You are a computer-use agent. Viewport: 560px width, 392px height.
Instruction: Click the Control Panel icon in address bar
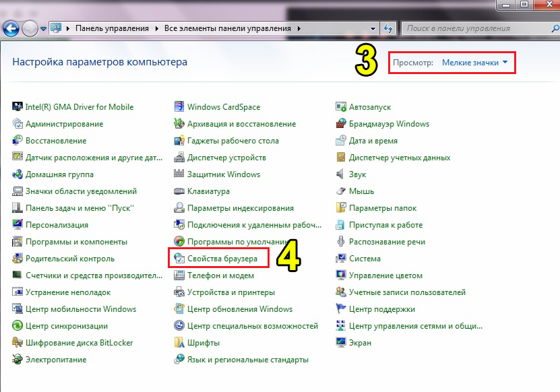click(x=56, y=28)
